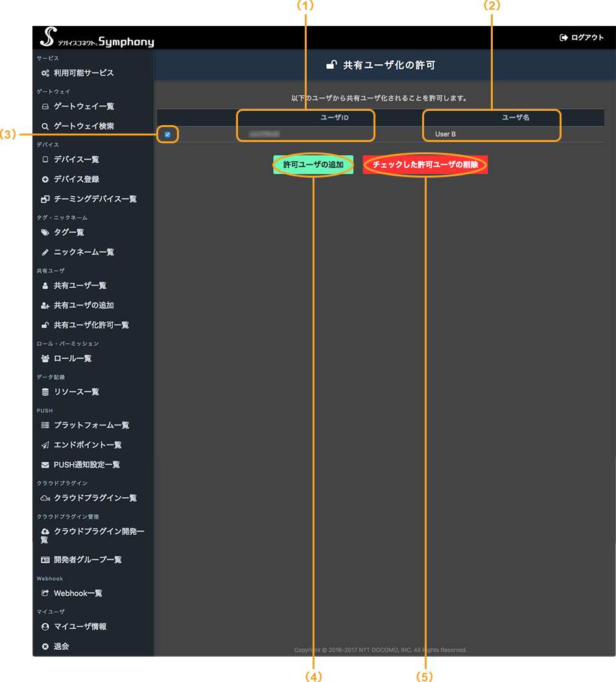This screenshot has width=616, height=682.
Task: Open 開発者グループ一覧 link
Action: 88,559
